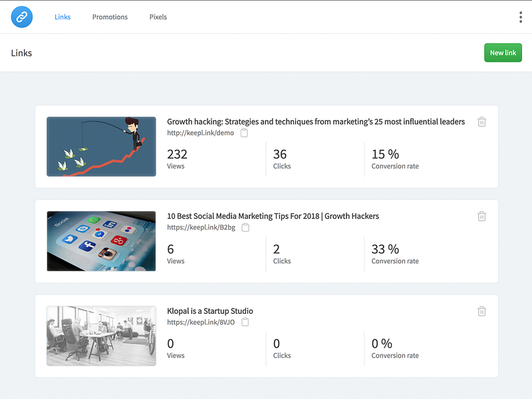Open 10 Best Social Media Marketing Tips title
Screen dimensions: 532x399
pos(273,216)
